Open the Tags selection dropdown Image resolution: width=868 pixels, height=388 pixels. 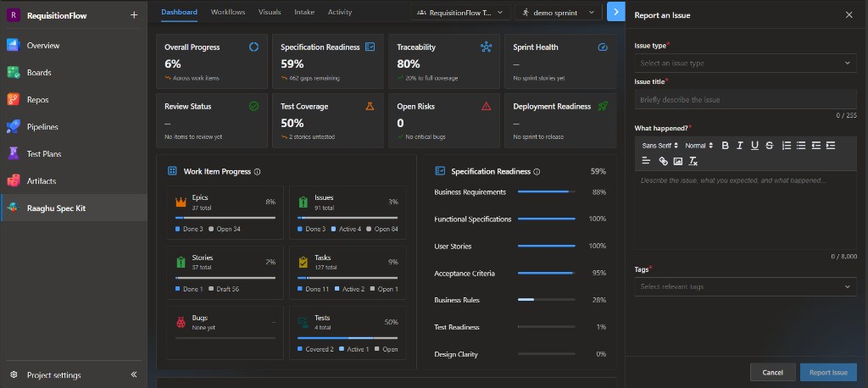click(x=745, y=286)
